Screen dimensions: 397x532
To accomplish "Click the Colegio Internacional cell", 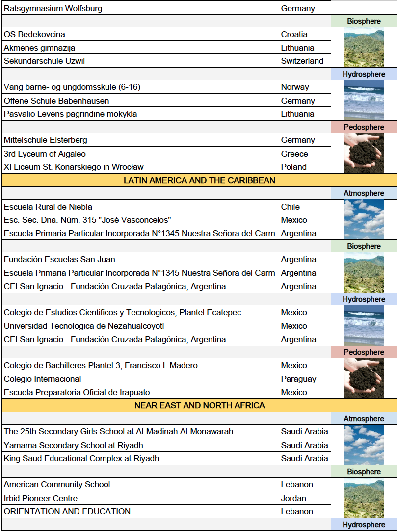I will click(140, 379).
